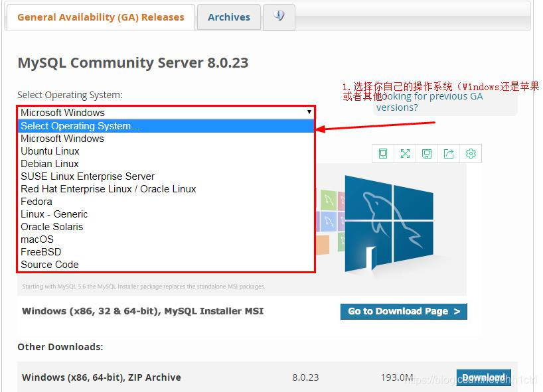Open the gear settings icon in floating toolbar
This screenshot has width=543, height=392.
[x=471, y=154]
